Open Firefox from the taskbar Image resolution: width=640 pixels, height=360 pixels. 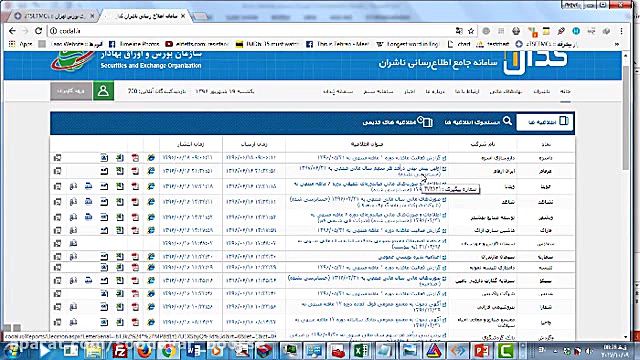144,351
